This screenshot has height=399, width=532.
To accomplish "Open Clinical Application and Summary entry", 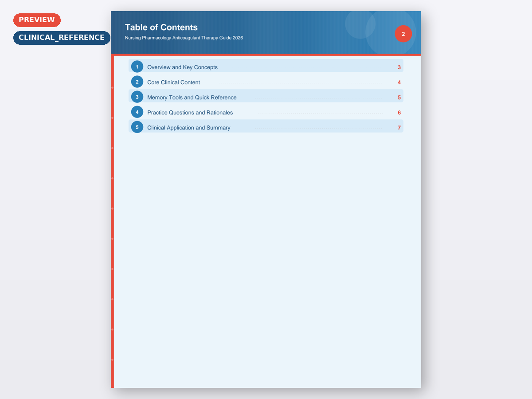I will [188, 128].
